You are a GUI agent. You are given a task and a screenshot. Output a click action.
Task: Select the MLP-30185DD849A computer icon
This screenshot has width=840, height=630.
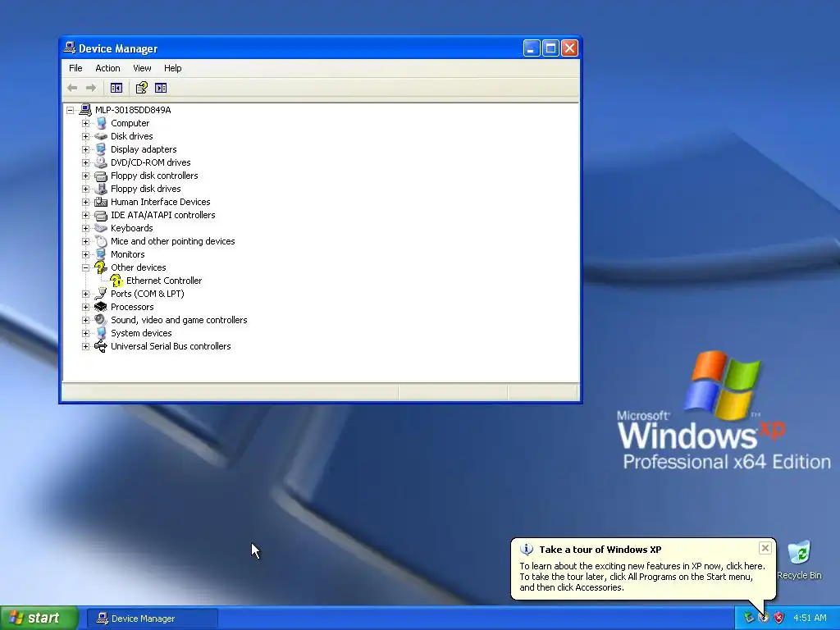point(85,110)
